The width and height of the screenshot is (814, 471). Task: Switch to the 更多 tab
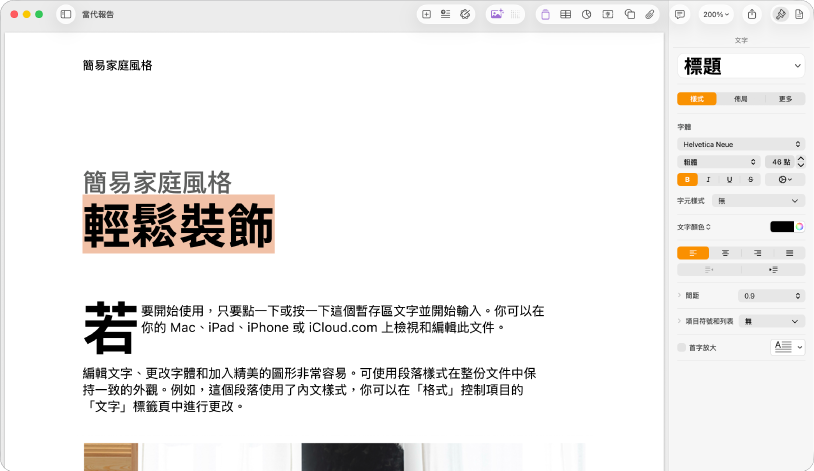tap(785, 99)
